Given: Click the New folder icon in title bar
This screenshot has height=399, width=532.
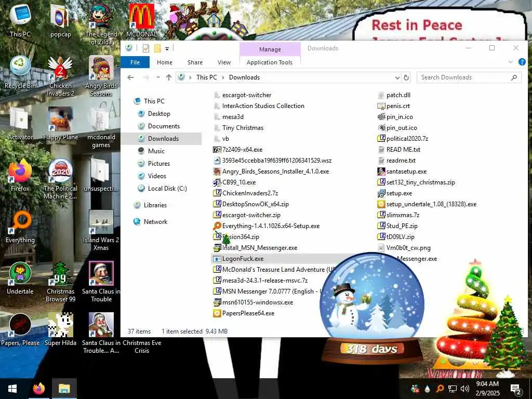Looking at the screenshot, I should 157,48.
